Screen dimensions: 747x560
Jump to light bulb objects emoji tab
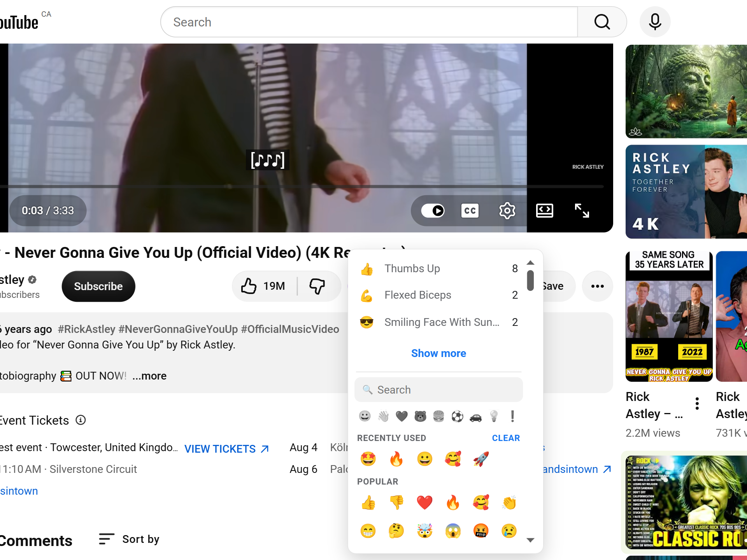point(494,416)
